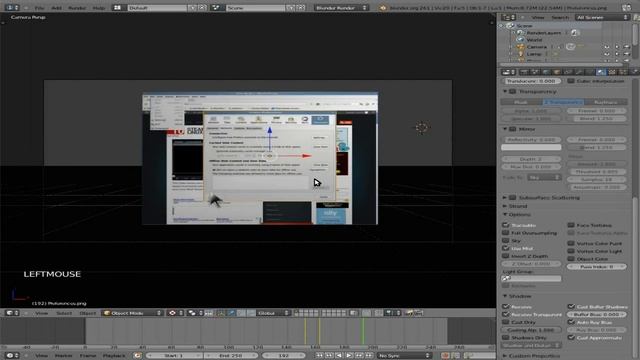Image resolution: width=640 pixels, height=360 pixels.
Task: Open the File menu
Action: coord(39,8)
